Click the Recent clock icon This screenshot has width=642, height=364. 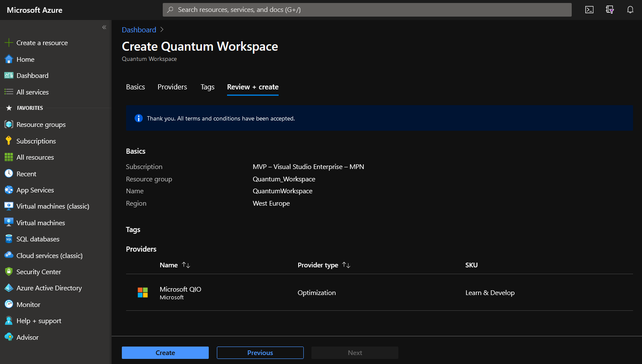click(9, 174)
